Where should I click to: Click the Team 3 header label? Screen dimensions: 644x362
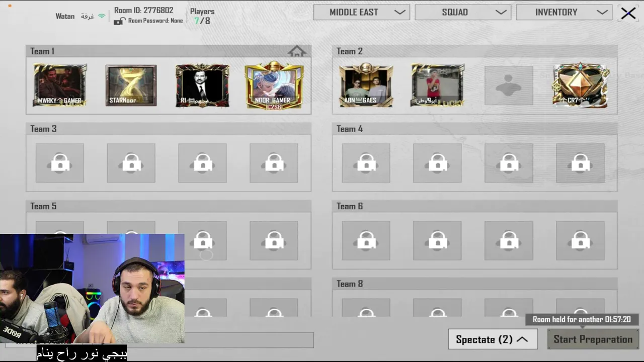(43, 129)
